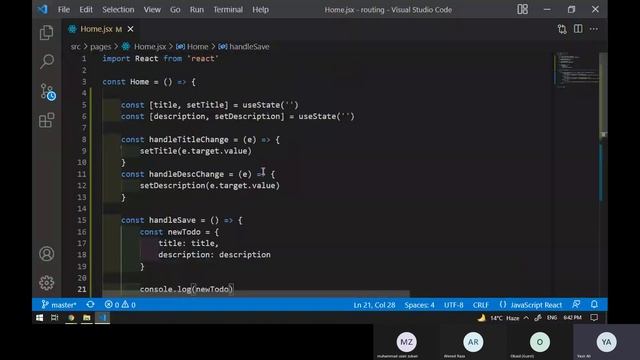Viewport: 640px width, 360px height.
Task: Click setDescription(e.target.value) line
Action: coord(210,185)
